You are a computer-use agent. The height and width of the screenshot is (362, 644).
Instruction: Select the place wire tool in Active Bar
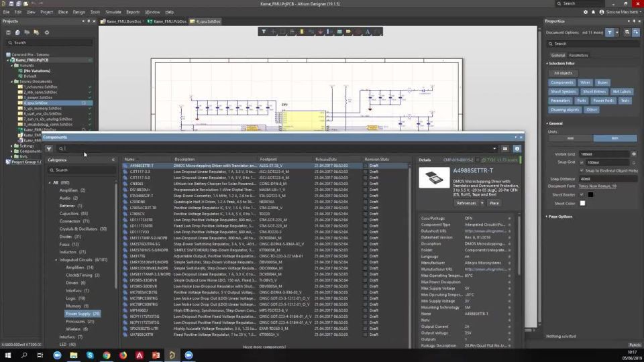[x=311, y=32]
